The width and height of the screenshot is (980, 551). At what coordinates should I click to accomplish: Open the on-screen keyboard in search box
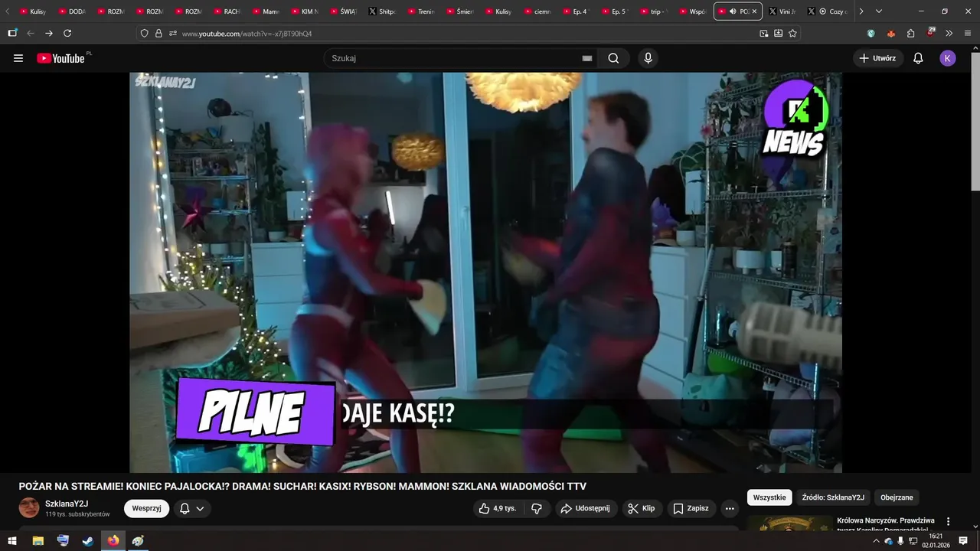point(587,58)
